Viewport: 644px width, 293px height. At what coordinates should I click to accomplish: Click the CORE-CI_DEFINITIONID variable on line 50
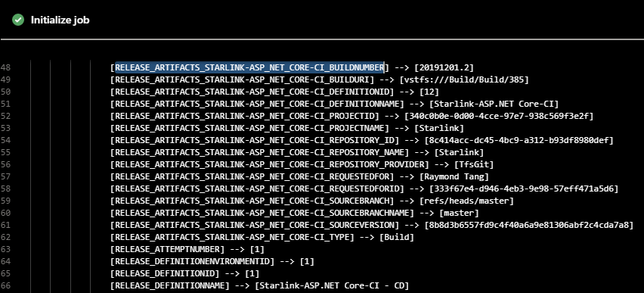click(252, 92)
